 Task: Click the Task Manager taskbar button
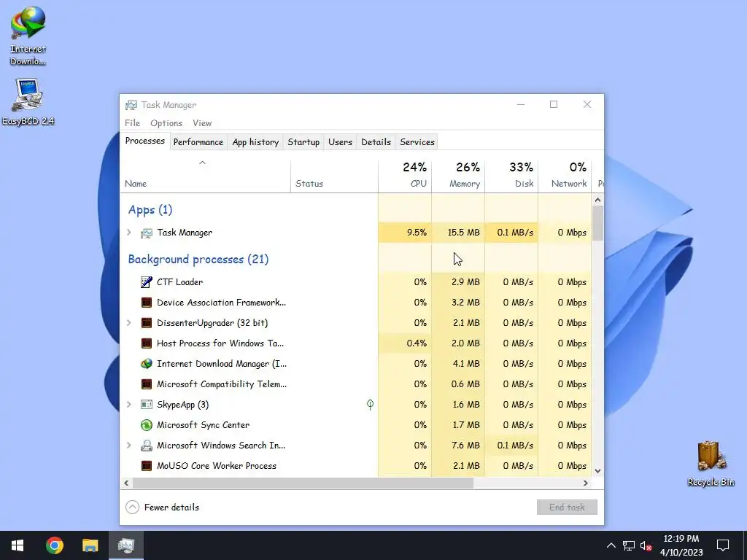pos(126,545)
